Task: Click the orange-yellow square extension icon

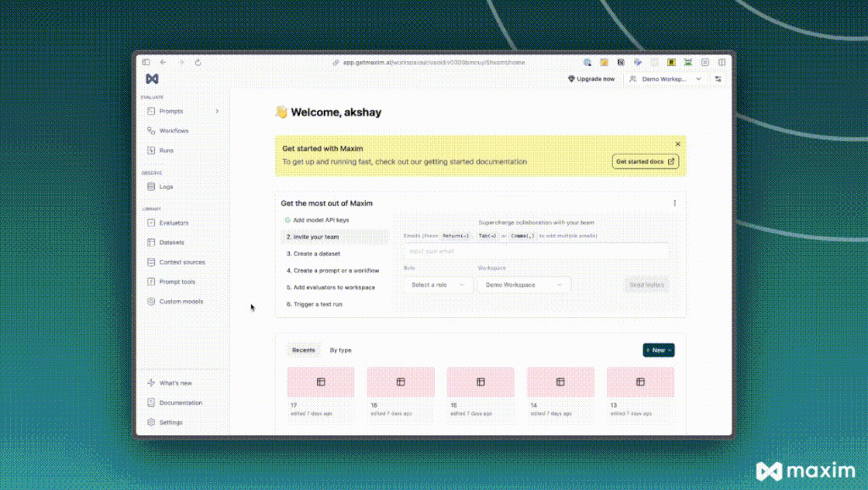Action: pyautogui.click(x=604, y=63)
